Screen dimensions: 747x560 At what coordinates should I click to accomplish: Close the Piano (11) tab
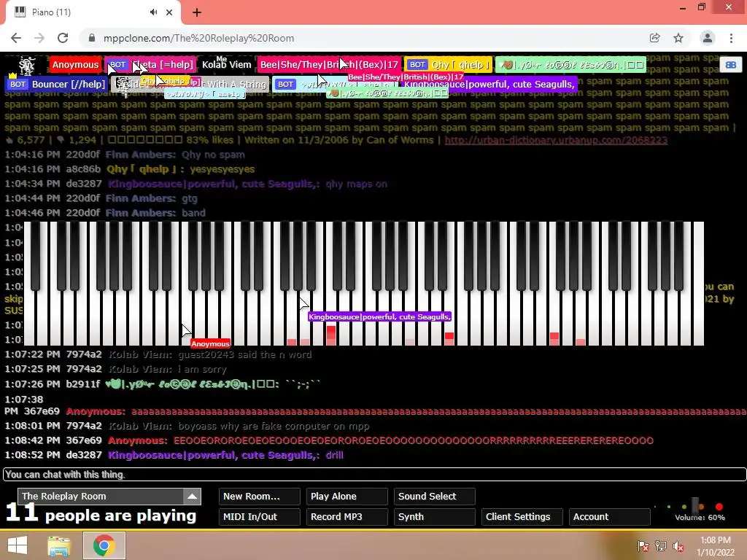coord(169,12)
